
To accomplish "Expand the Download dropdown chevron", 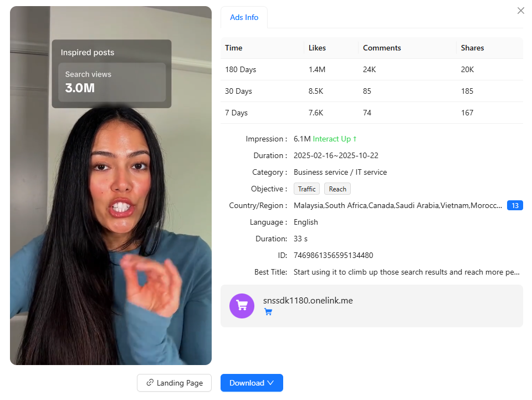I will click(270, 383).
